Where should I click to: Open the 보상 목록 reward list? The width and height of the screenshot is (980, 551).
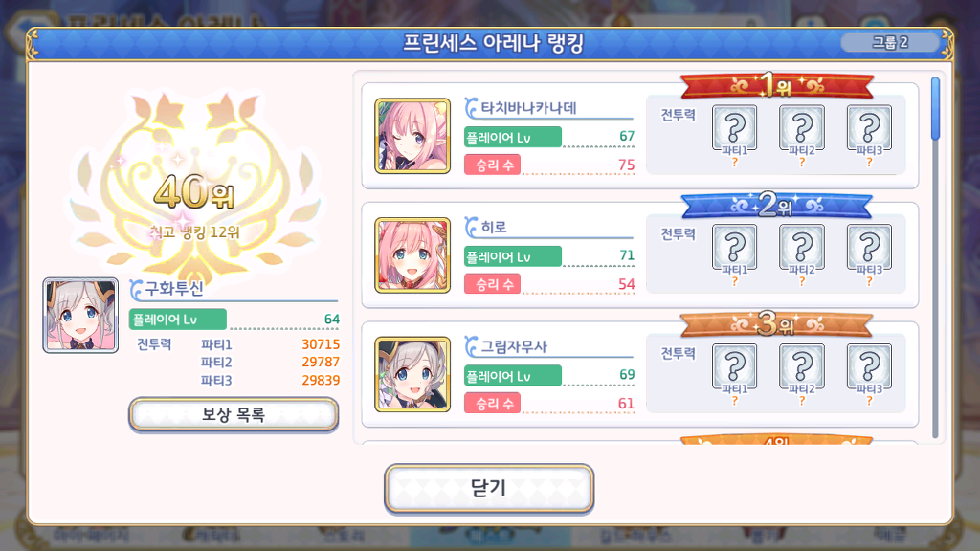(x=234, y=414)
